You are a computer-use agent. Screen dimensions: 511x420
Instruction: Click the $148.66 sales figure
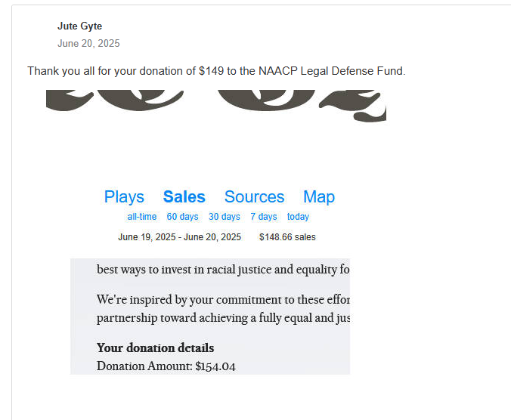tap(287, 237)
